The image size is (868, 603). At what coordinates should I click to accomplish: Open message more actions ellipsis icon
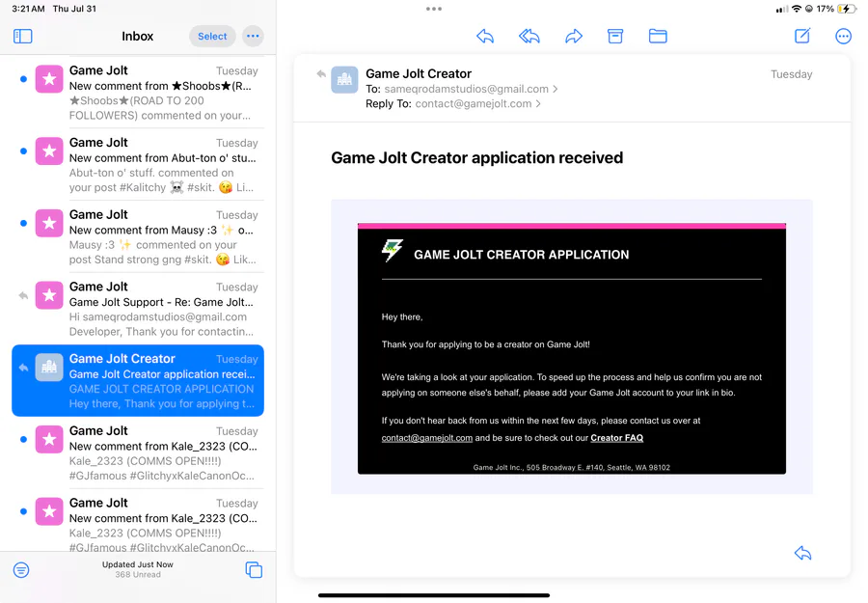(x=843, y=36)
